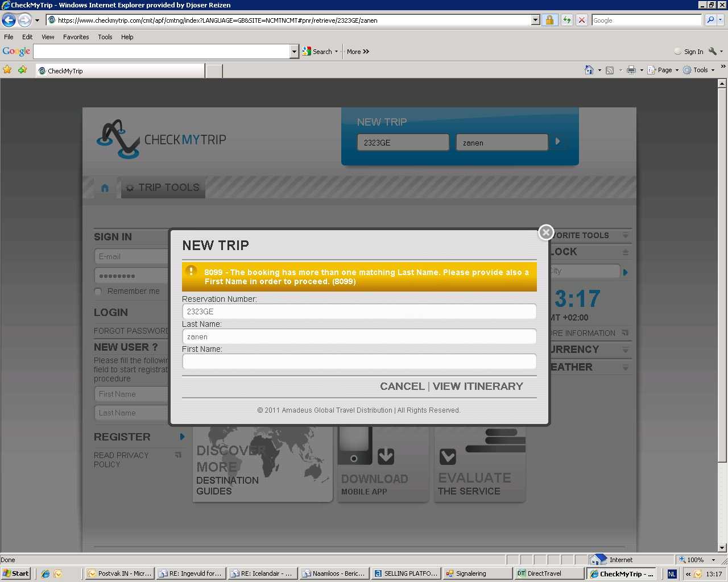Close the New Trip dialog with X icon

click(x=546, y=232)
